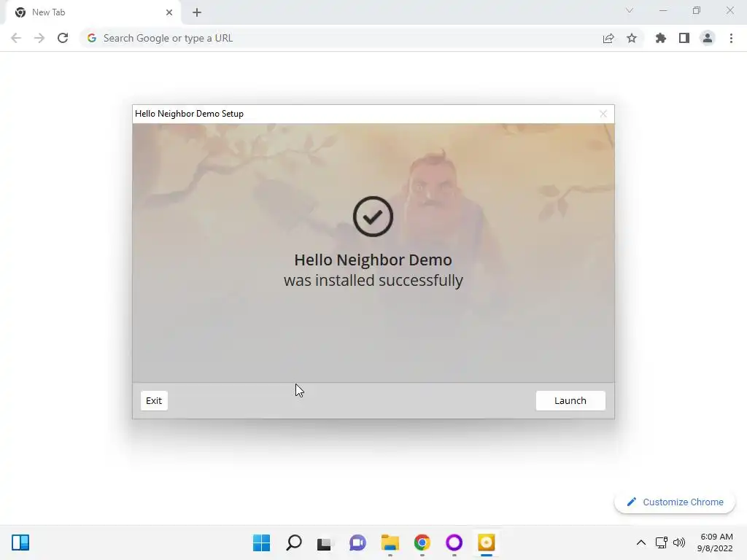Launch the installed Hello Neighbor Demo
The width and height of the screenshot is (747, 560).
click(x=570, y=400)
